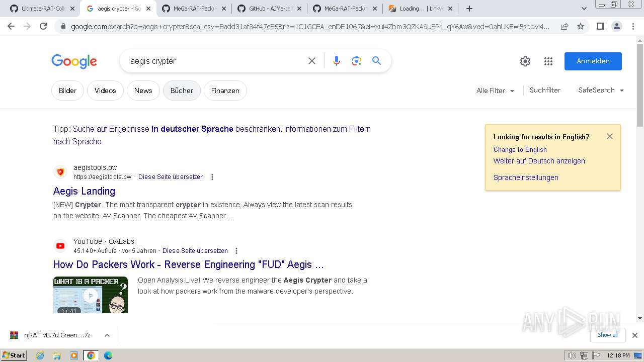Viewport: 644px width, 362px height.
Task: Open Chrome three-dot menu
Action: pyautogui.click(x=633, y=26)
